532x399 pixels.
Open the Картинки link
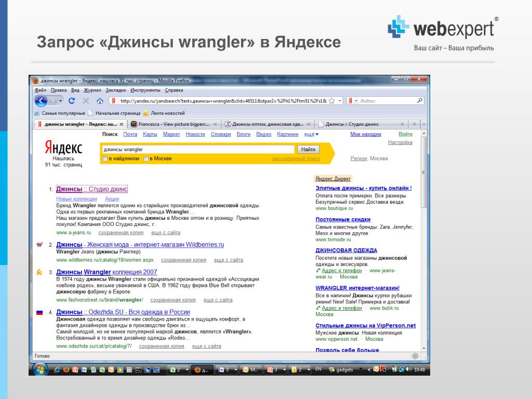tap(288, 135)
